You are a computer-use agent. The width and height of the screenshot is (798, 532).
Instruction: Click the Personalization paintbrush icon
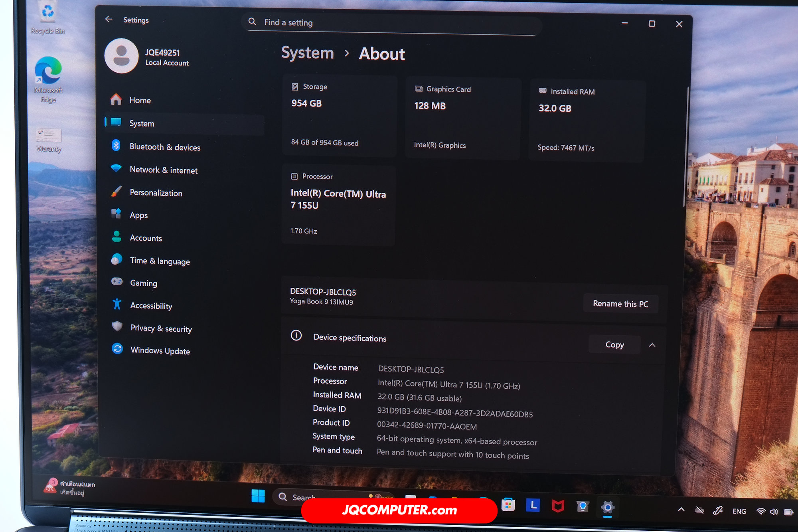point(117,191)
